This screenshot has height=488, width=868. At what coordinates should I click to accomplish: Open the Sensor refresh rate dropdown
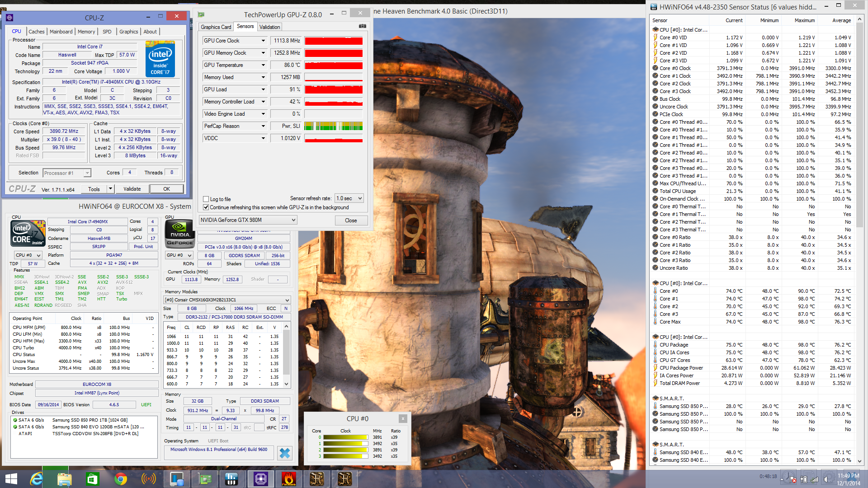click(x=349, y=198)
